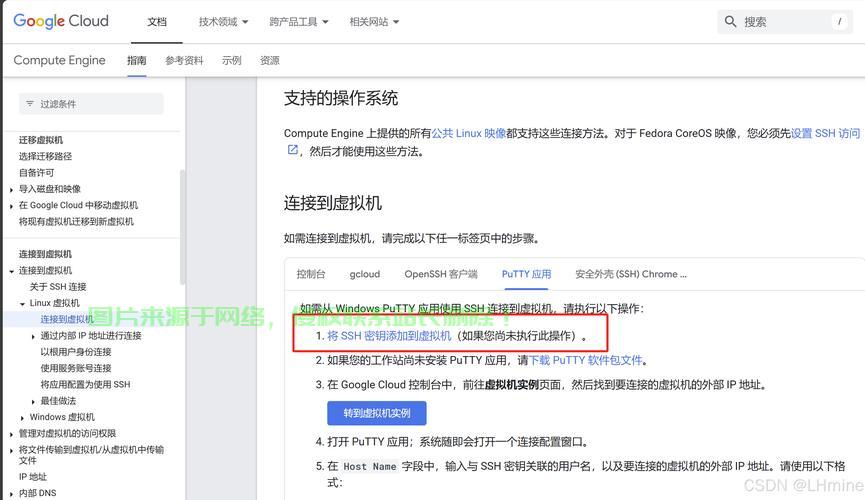Viewport: 865px width, 500px height.
Task: Open 选择迁移路径 in sidebar
Action: 45,156
